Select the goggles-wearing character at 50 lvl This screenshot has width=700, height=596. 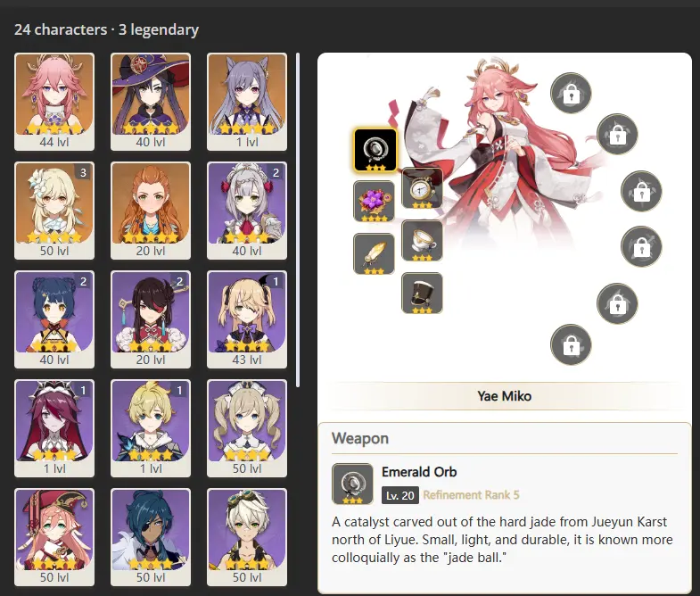[x=247, y=537]
